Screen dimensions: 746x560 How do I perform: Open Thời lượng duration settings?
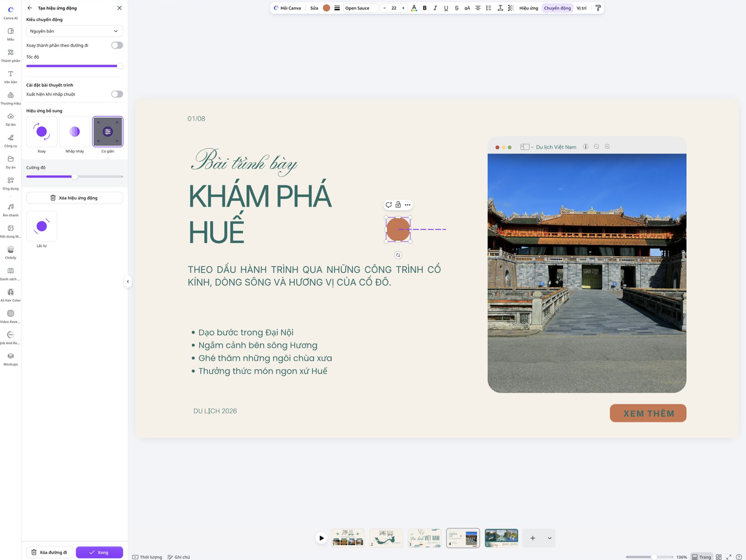click(x=147, y=557)
